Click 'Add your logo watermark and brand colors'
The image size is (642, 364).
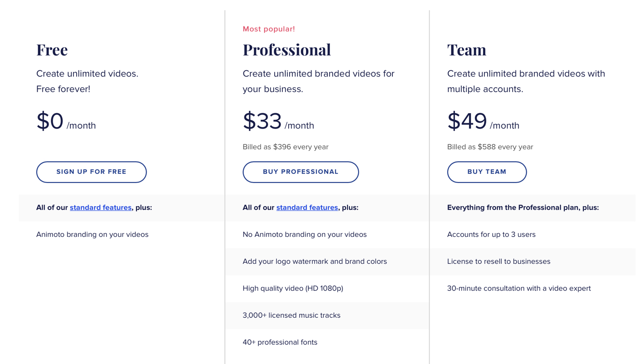coord(315,261)
